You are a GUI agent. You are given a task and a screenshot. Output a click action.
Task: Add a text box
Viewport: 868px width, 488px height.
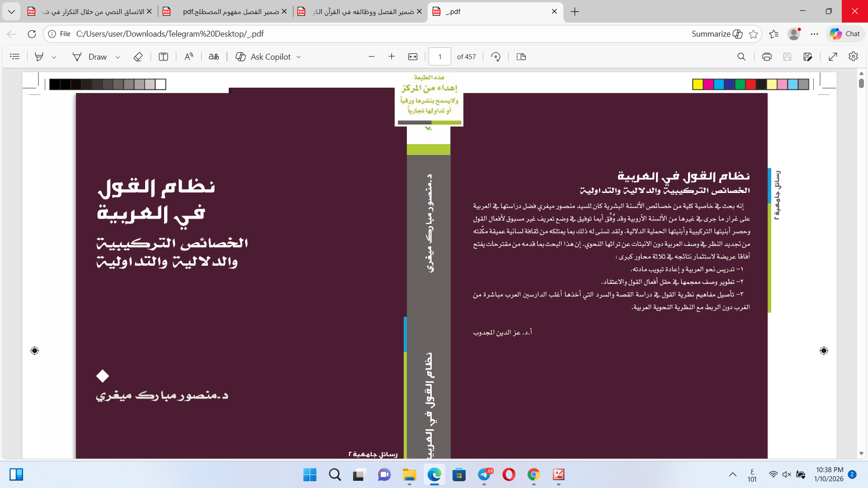(163, 56)
